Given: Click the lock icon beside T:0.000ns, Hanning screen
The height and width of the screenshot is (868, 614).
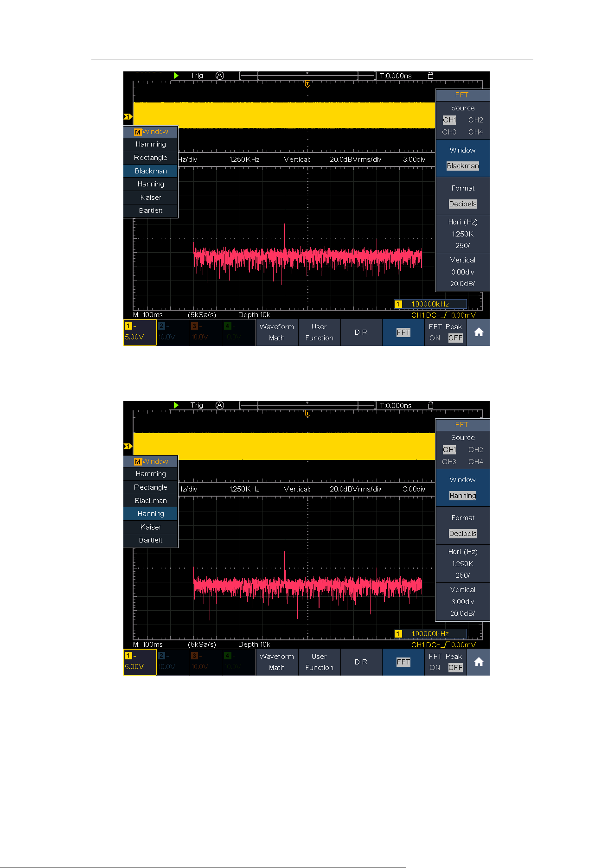Looking at the screenshot, I should 430,405.
